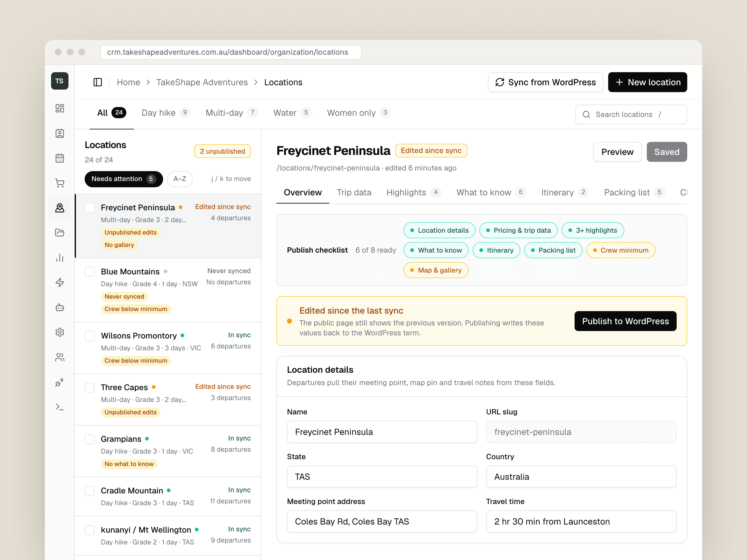The width and height of the screenshot is (747, 560).
Task: Open the lightning bolt automations icon
Action: 60,282
